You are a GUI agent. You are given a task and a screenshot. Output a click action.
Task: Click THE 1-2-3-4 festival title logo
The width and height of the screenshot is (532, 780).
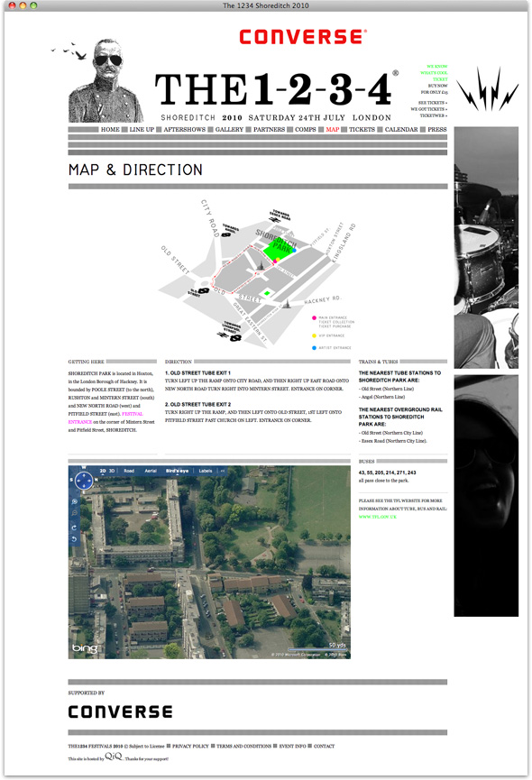coord(276,89)
